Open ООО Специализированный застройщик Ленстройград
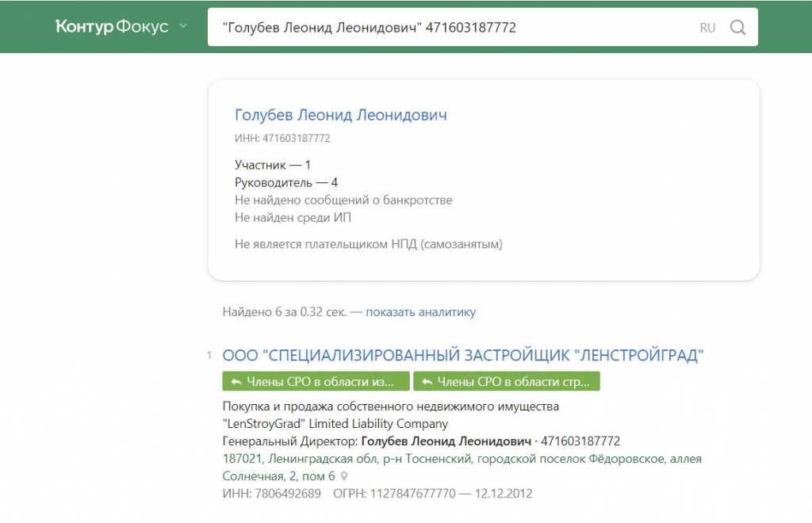 click(463, 355)
